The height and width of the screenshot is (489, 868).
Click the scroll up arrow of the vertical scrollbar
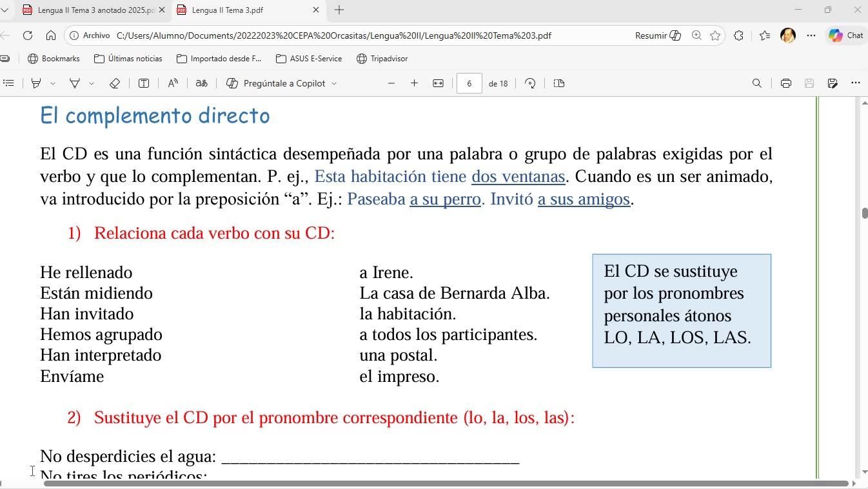tap(865, 102)
